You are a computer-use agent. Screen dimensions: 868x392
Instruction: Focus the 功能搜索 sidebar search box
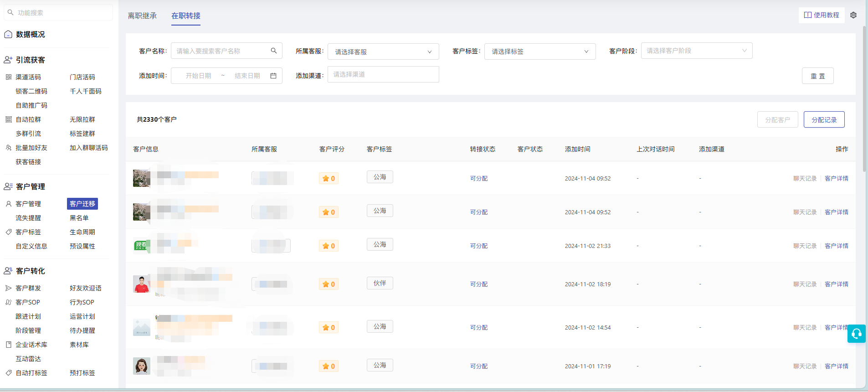58,13
